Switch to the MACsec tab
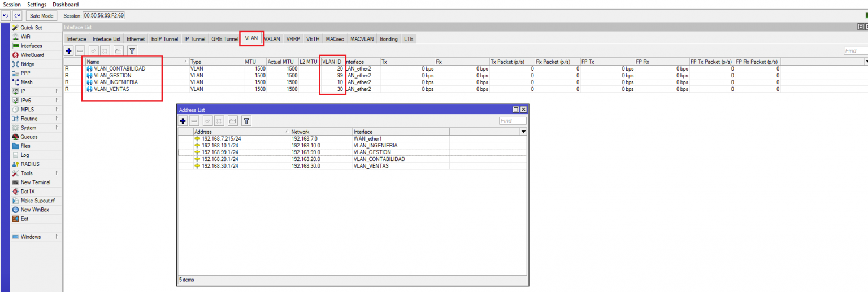Image resolution: width=868 pixels, height=292 pixels. 335,39
